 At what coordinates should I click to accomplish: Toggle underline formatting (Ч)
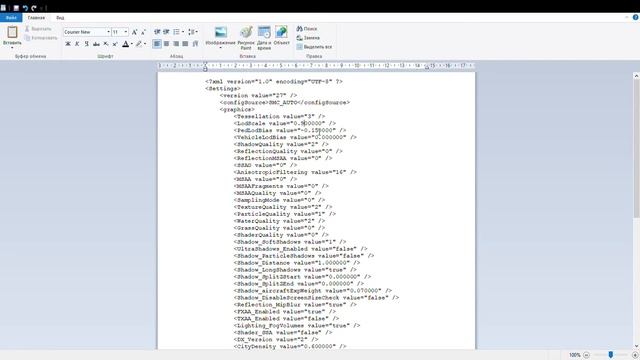click(87, 44)
